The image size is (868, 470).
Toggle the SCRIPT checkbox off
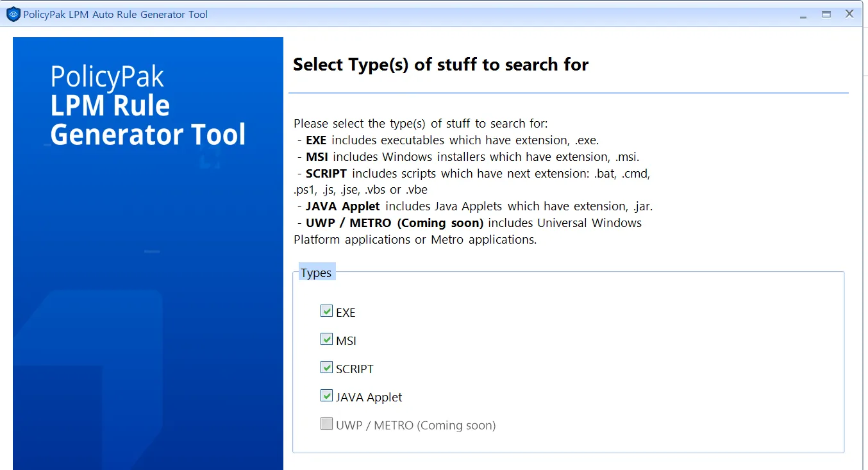point(327,367)
